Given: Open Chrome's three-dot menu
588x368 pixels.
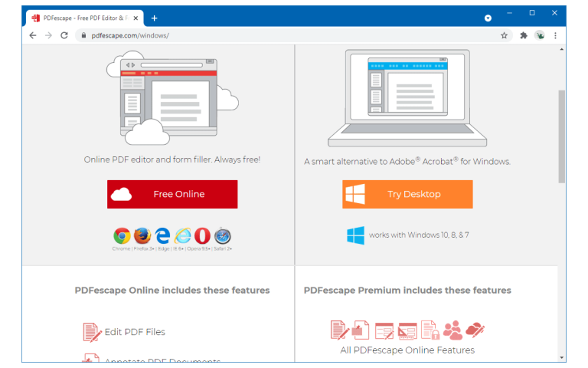Looking at the screenshot, I should pos(556,35).
